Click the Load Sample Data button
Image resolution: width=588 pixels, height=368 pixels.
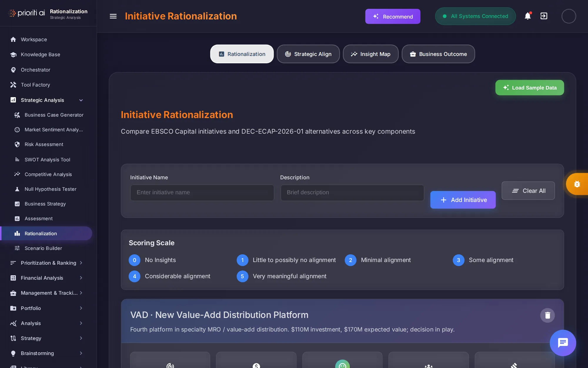529,88
